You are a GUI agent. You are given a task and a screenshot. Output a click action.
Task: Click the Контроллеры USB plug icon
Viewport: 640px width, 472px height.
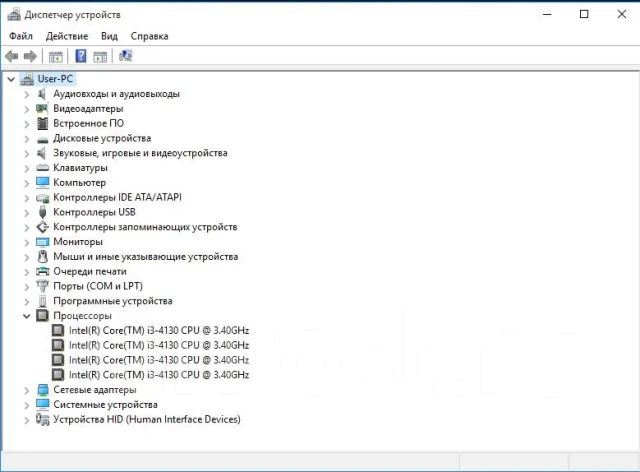coord(42,212)
